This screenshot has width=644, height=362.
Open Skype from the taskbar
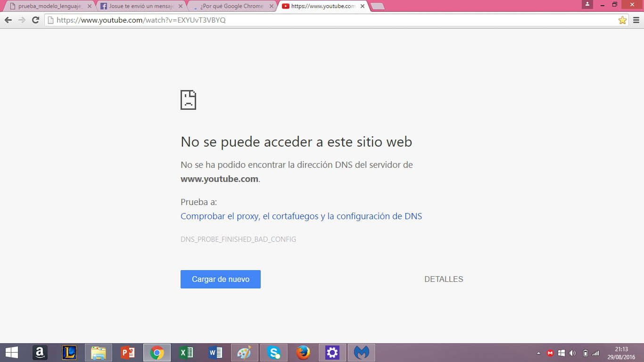(274, 353)
